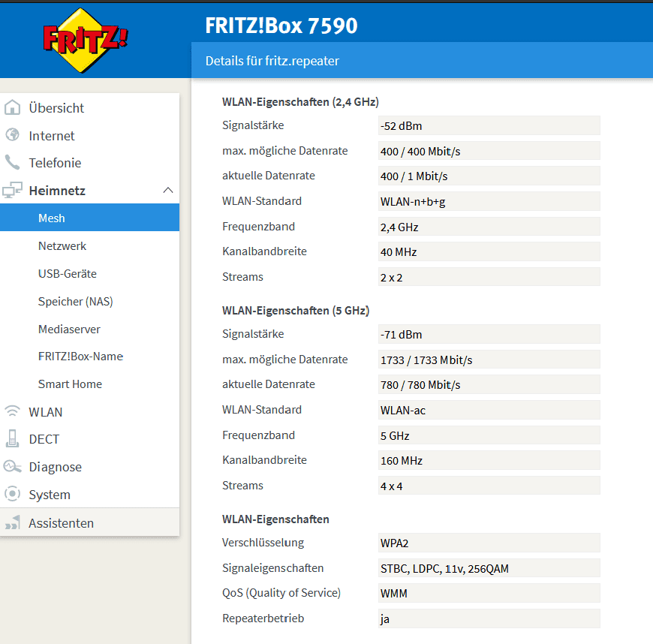Open the Assistenten menu entry
Viewport: 653px width, 644px height.
tap(89, 523)
